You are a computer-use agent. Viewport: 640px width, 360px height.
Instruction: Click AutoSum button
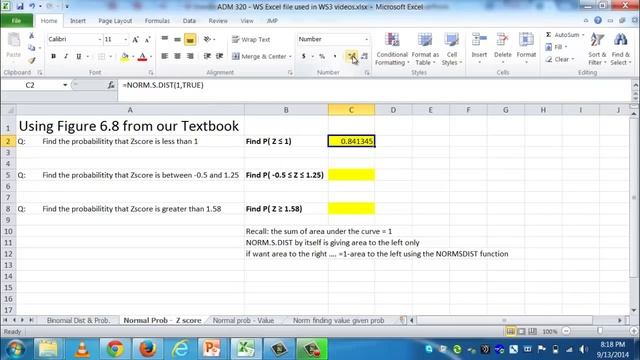pos(563,35)
